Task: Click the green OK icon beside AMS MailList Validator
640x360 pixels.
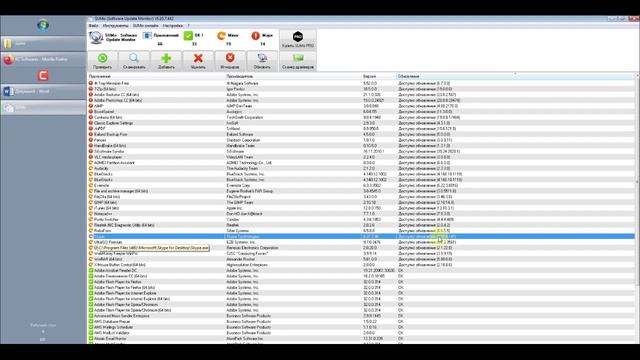Action: [x=91, y=333]
